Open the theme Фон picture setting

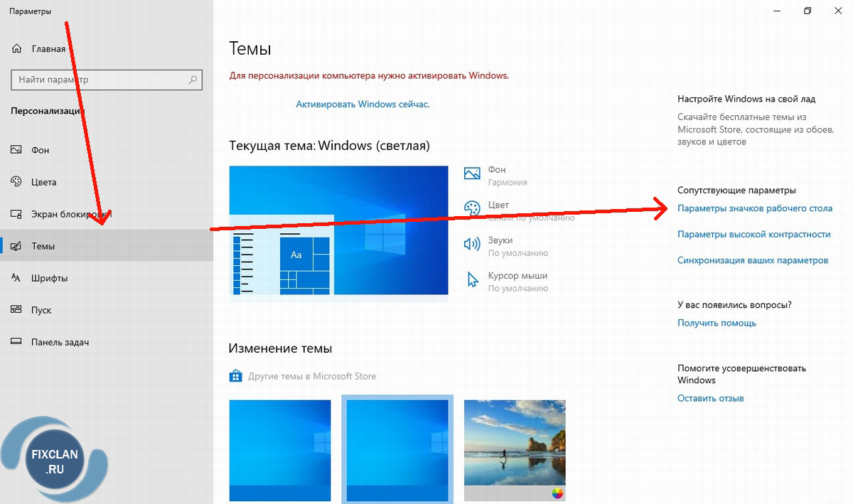497,170
